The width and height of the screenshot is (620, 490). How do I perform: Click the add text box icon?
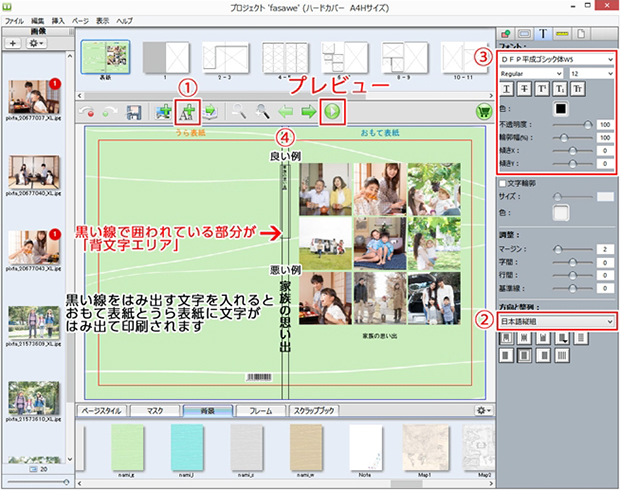click(x=187, y=113)
